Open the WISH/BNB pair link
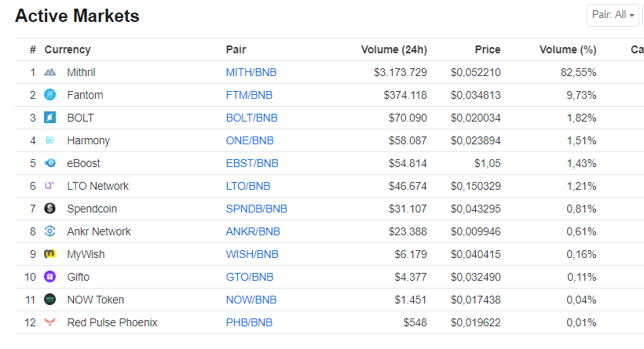Viewport: 644px width, 349px height. (252, 254)
